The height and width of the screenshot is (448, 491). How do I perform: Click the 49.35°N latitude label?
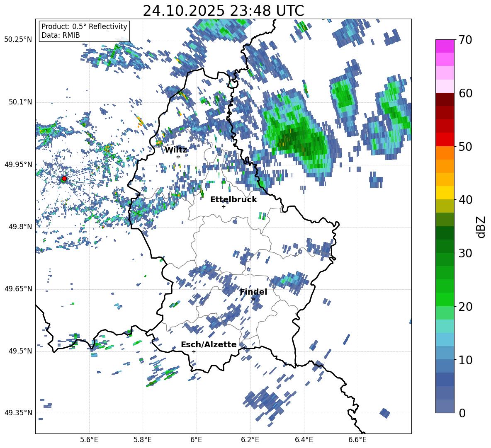coord(18,413)
